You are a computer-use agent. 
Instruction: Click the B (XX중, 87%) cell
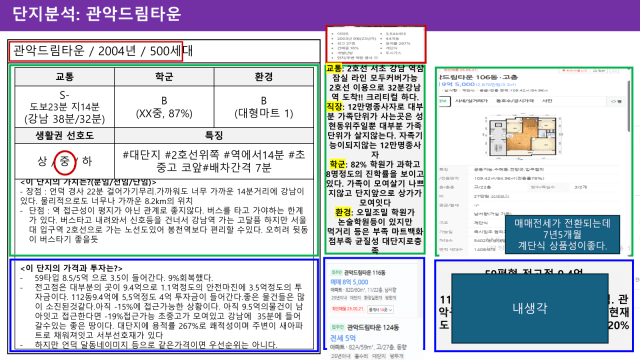164,107
